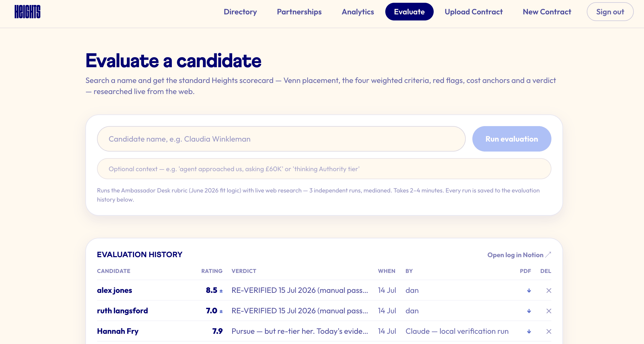Screen dimensions: 644x344
Task: Open New Contract page
Action: coord(547,12)
